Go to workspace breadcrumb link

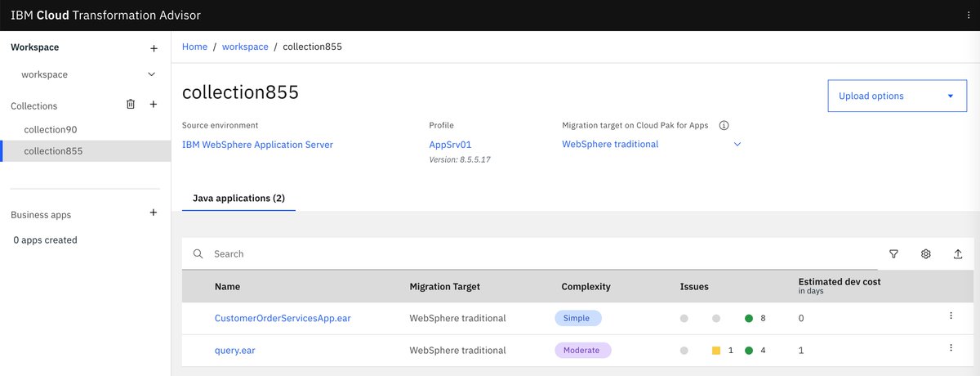point(245,47)
